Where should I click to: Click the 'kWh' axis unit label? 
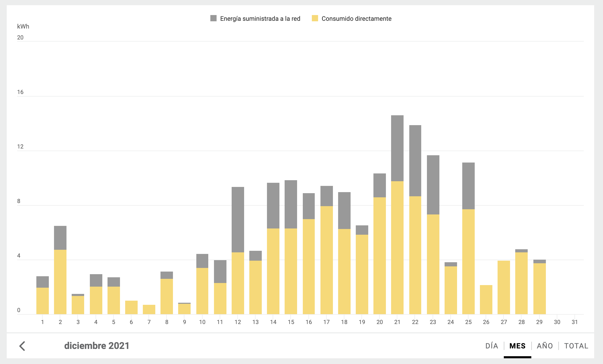pos(23,26)
